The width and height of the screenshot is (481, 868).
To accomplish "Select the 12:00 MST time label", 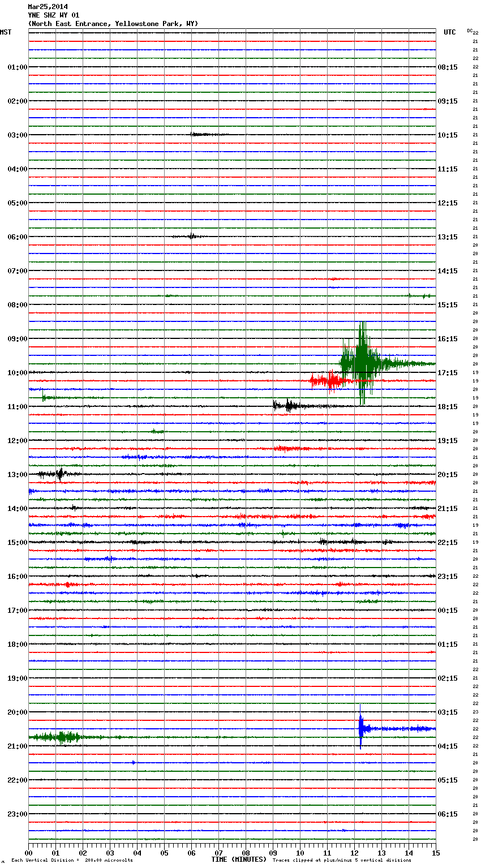I will click(18, 441).
